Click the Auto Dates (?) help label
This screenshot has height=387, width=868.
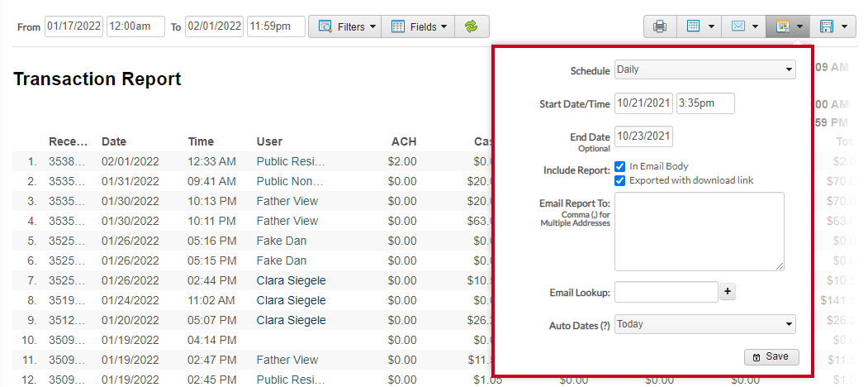pos(580,326)
